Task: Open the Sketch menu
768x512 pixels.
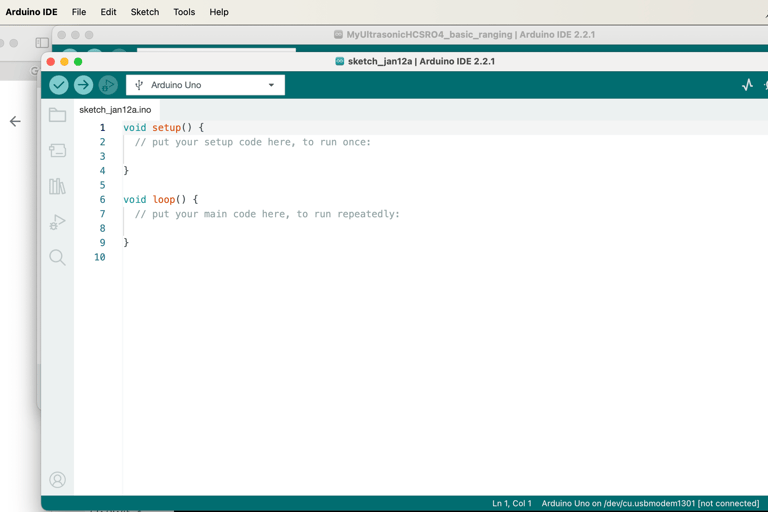Action: pos(144,12)
